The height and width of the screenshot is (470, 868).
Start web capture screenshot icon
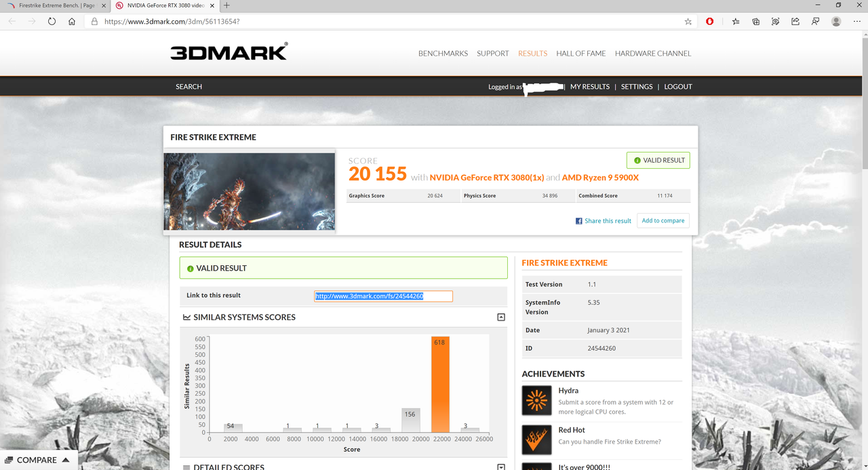pos(776,22)
